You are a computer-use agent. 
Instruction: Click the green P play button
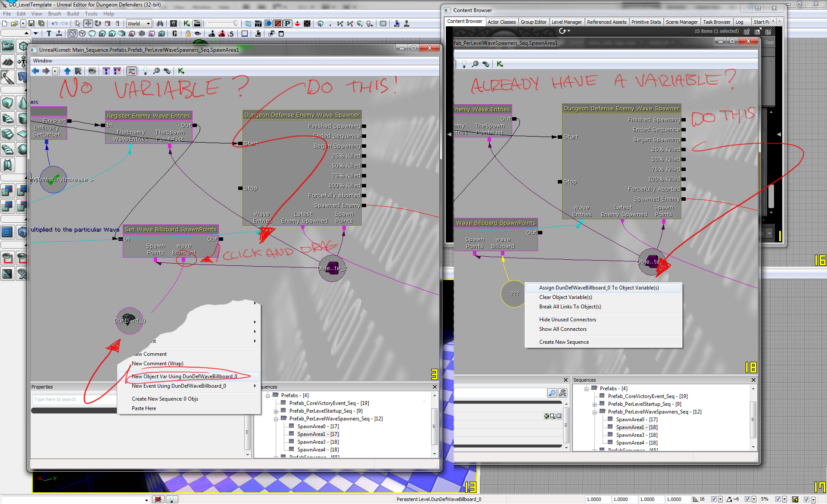(x=287, y=23)
